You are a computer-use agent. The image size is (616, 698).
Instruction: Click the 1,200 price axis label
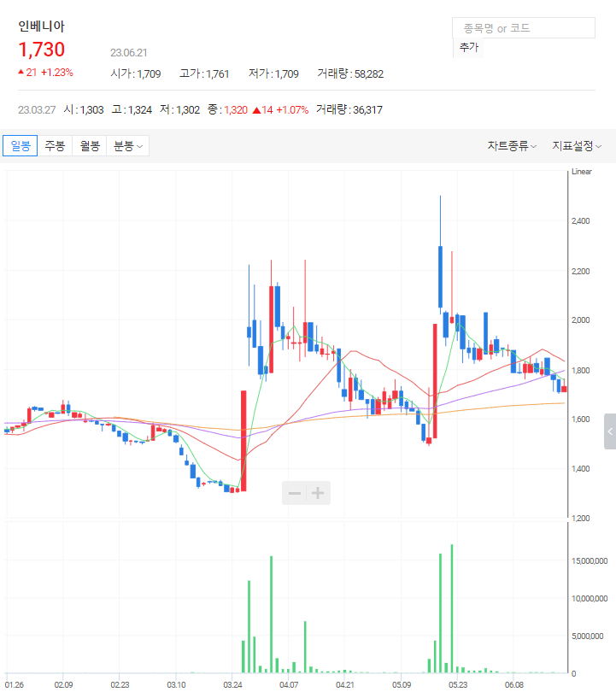pos(580,518)
